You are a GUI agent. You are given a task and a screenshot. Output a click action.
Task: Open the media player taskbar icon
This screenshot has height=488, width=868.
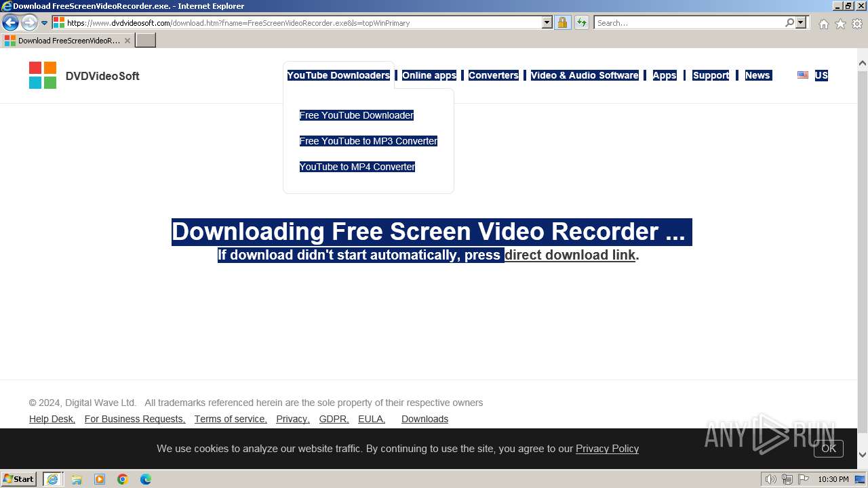[x=100, y=479]
